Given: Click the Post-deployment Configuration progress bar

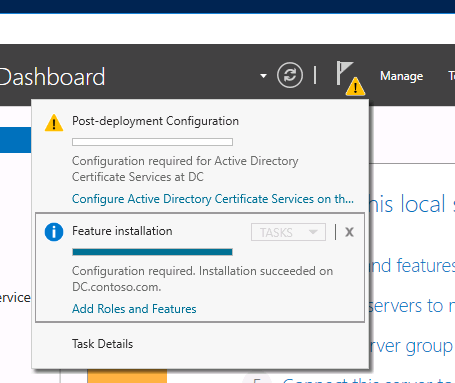Looking at the screenshot, I should click(152, 142).
